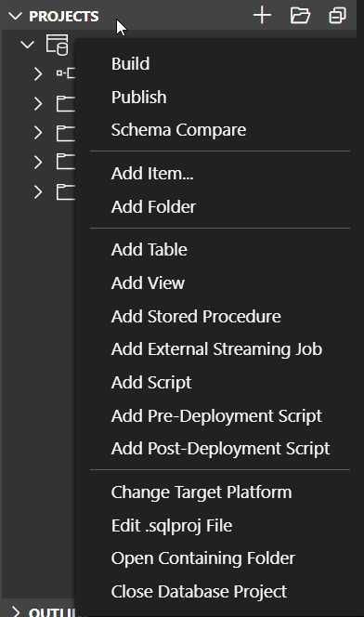
Task: Click the New Project plus icon
Action: click(262, 16)
